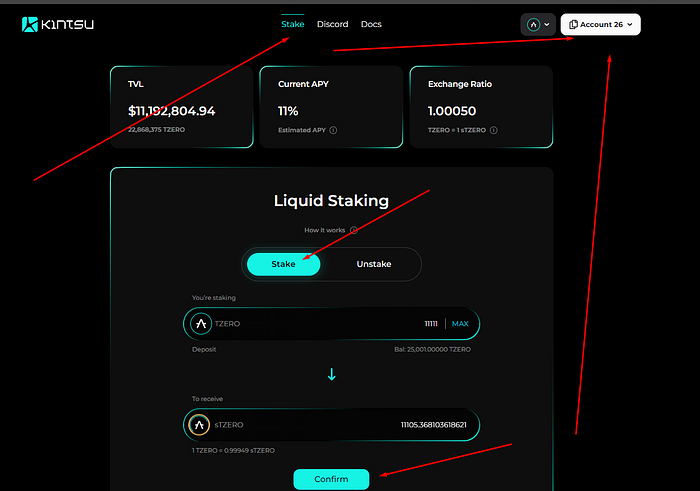
Task: Click the info icon next to Estimated APY
Action: 333,130
